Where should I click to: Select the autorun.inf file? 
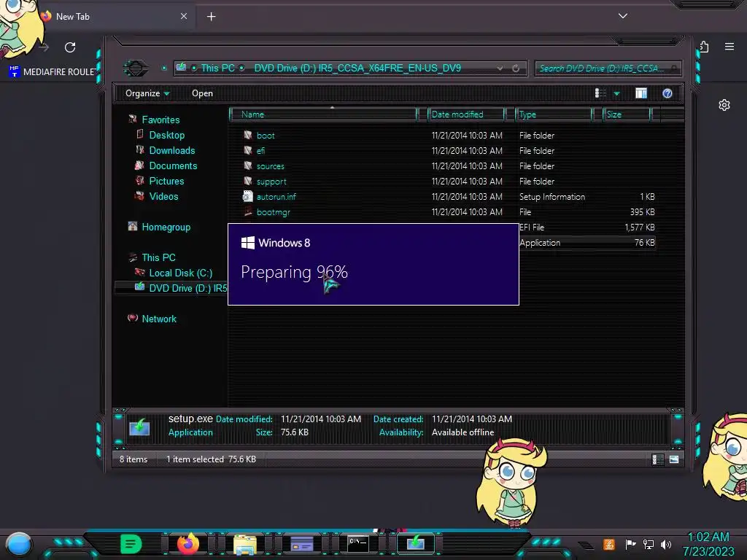[276, 197]
